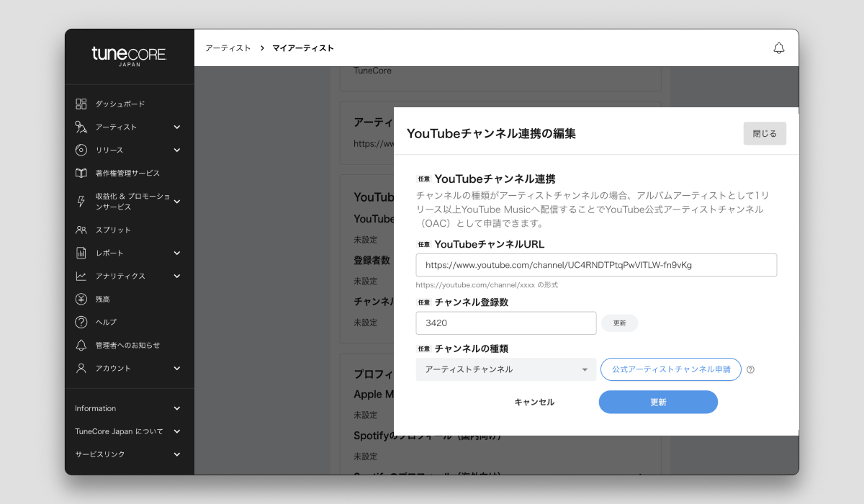
Task: Expand the アーティスト sidebar menu chevron
Action: [177, 127]
